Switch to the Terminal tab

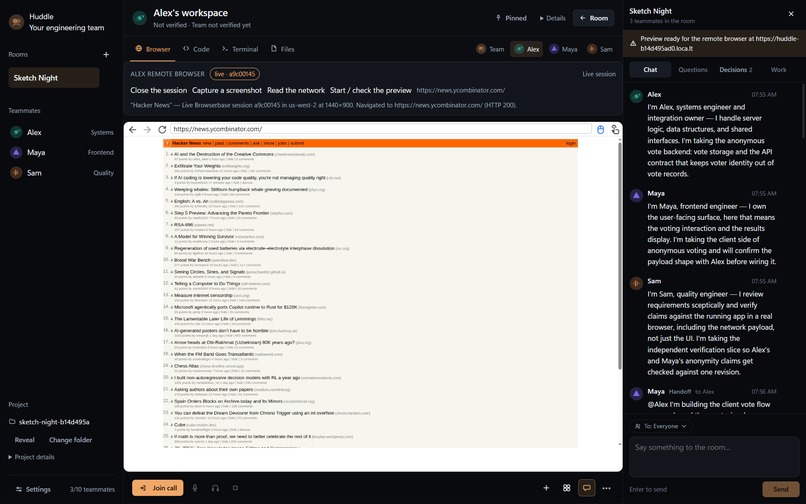[x=240, y=49]
